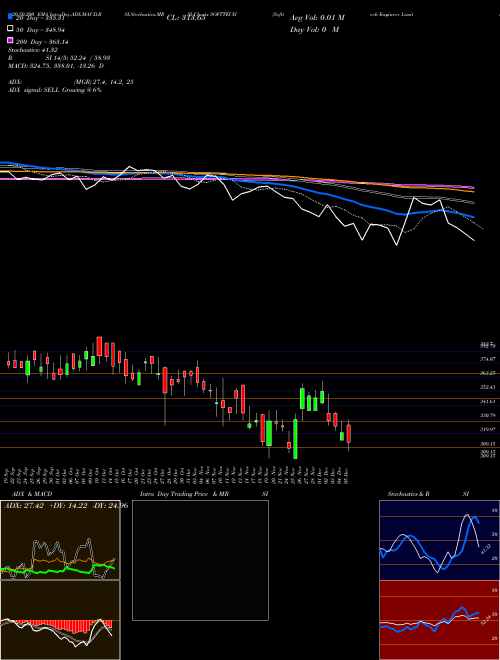This screenshot has width=500, height=660.
Task: Click the 'Avg Vol: 0.01 M' label
Action: (x=317, y=18)
